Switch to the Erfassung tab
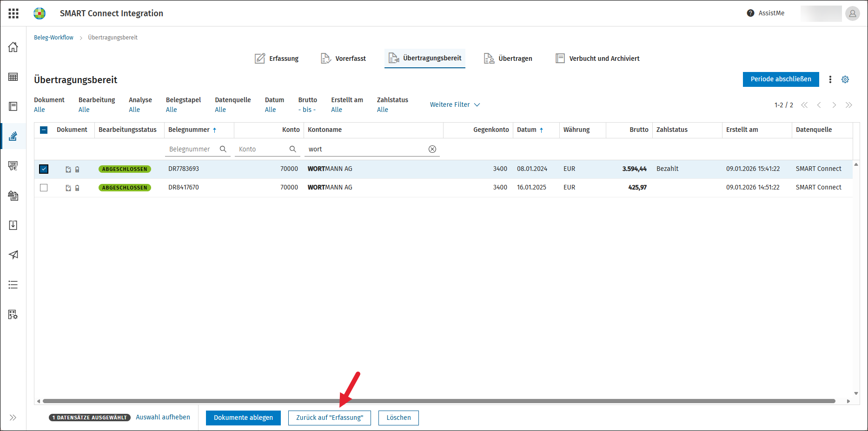The image size is (868, 431). pyautogui.click(x=277, y=59)
